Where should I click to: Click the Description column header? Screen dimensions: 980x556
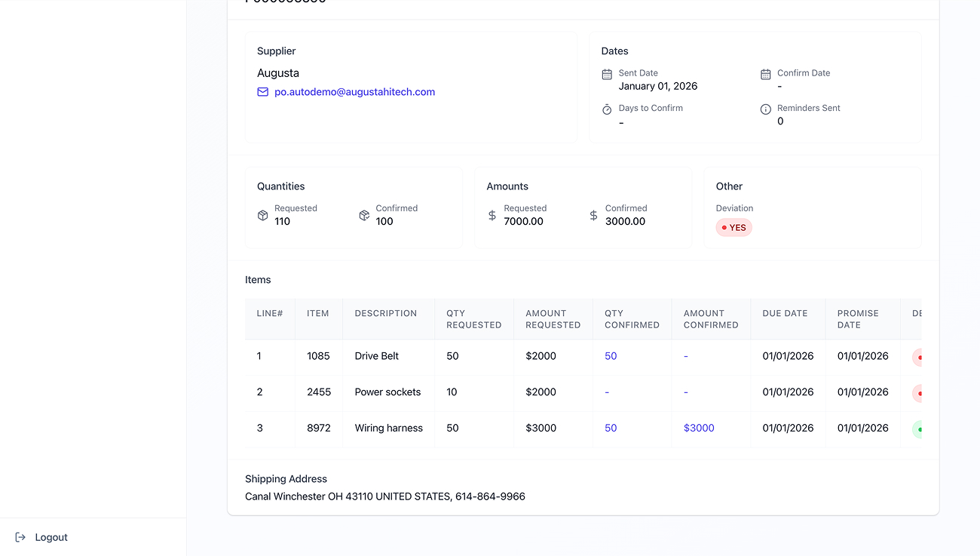385,313
